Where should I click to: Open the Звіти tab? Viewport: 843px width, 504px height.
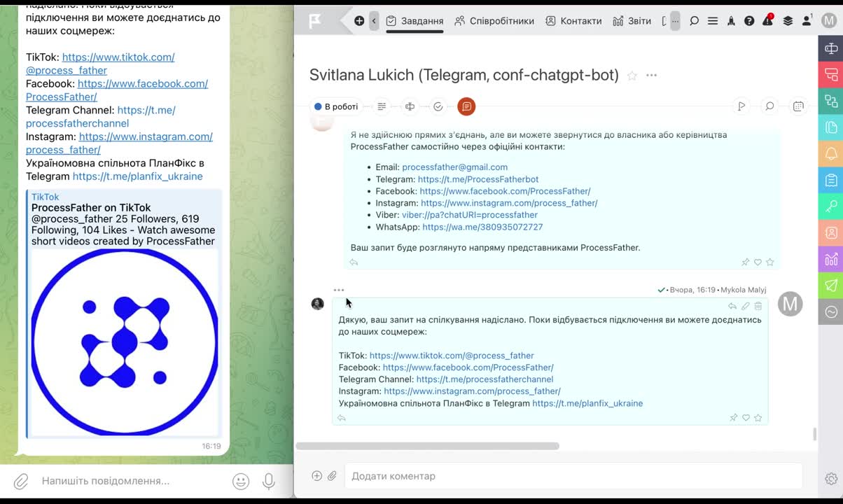point(632,21)
